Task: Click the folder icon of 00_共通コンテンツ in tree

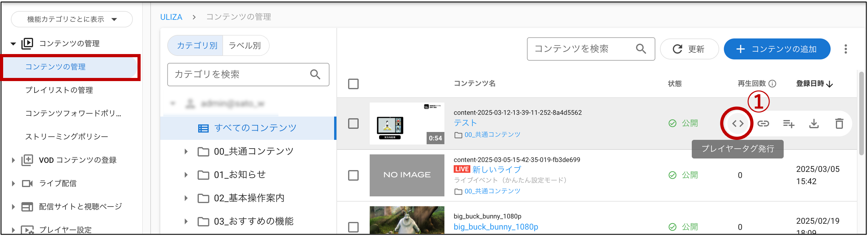Action: (203, 152)
